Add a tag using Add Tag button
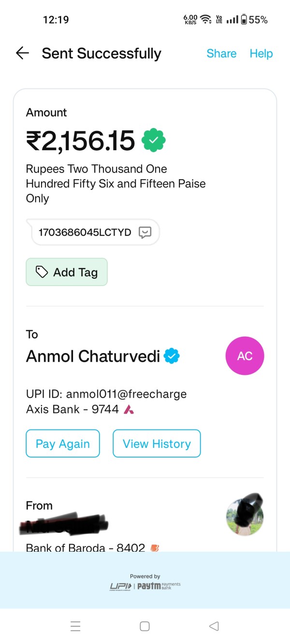 click(67, 272)
